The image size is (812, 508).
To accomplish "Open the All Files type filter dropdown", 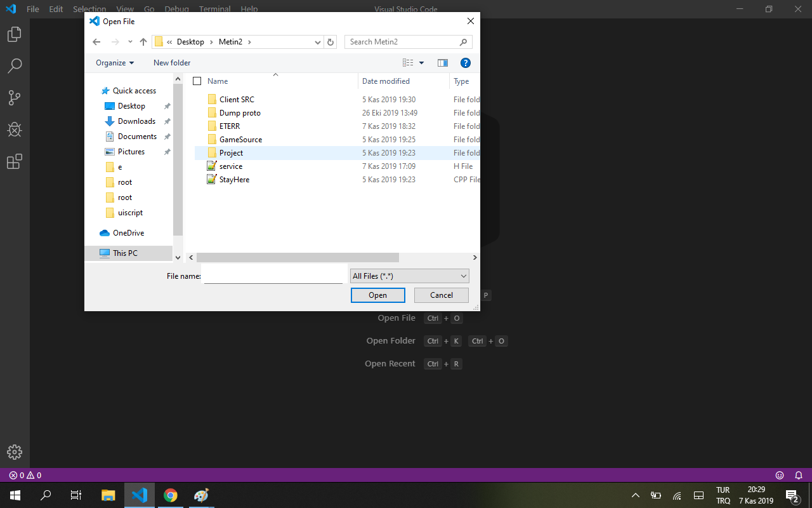I will point(410,276).
